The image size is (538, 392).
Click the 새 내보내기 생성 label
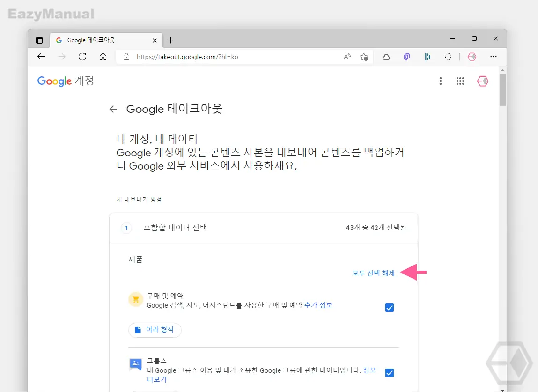[x=139, y=200]
